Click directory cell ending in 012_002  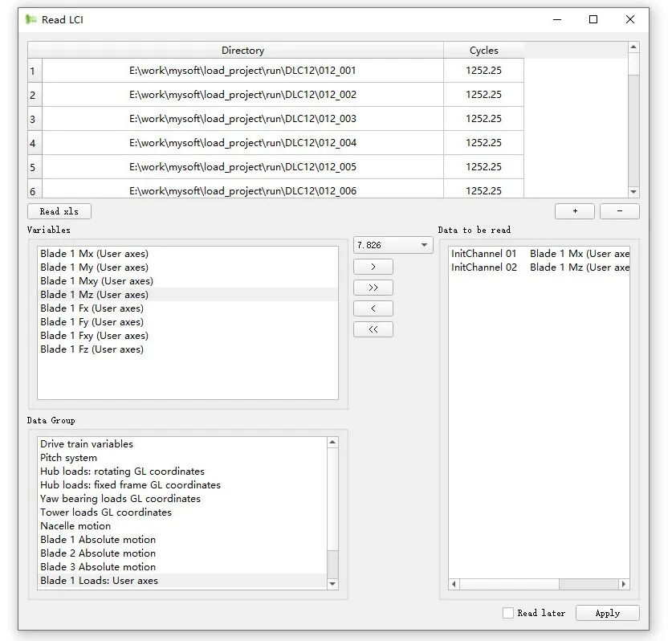(x=242, y=94)
